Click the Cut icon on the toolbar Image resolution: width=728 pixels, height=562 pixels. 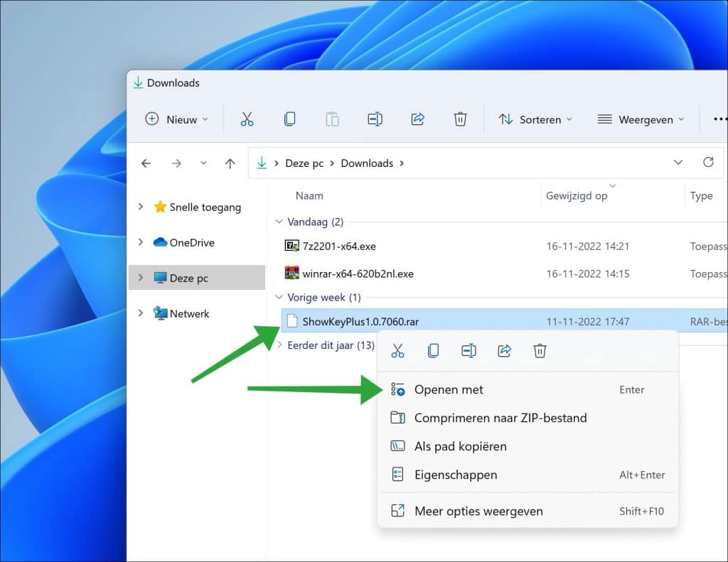click(247, 119)
